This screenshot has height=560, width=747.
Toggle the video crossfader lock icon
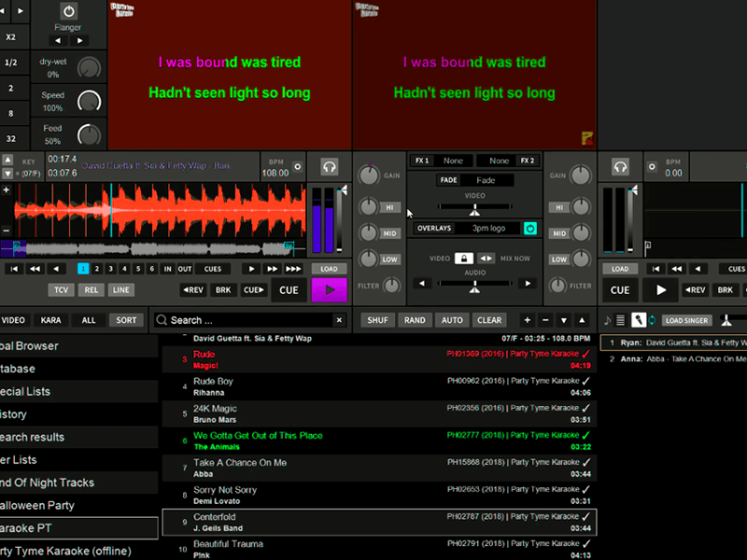[463, 259]
